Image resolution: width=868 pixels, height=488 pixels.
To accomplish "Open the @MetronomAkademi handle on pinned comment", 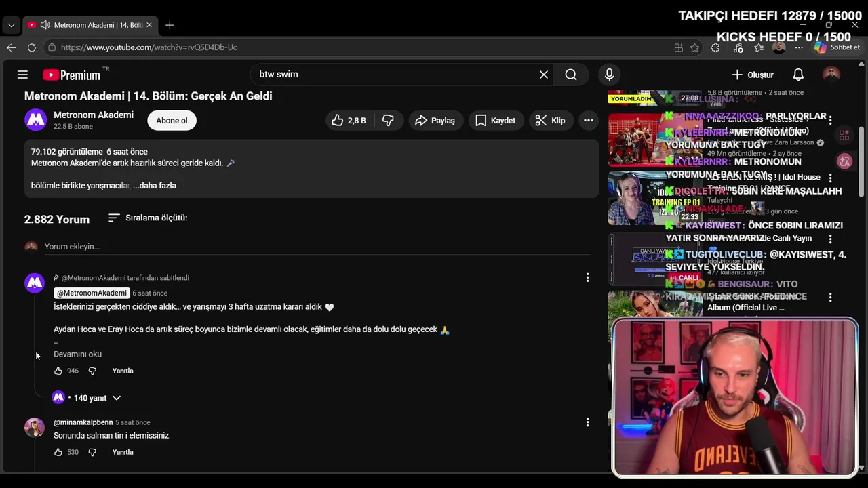I will pos(92,293).
